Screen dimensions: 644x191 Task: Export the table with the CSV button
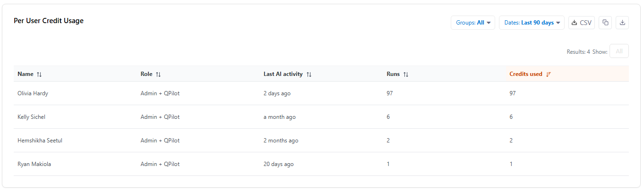click(581, 23)
